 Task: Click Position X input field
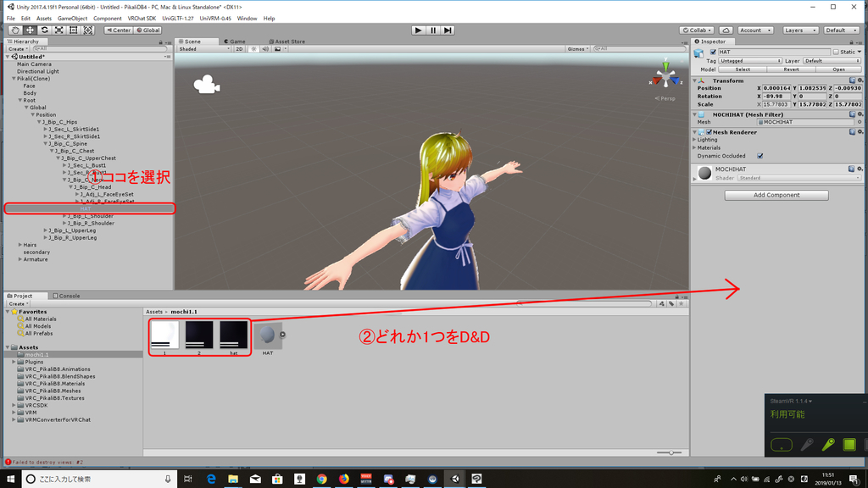coord(776,88)
